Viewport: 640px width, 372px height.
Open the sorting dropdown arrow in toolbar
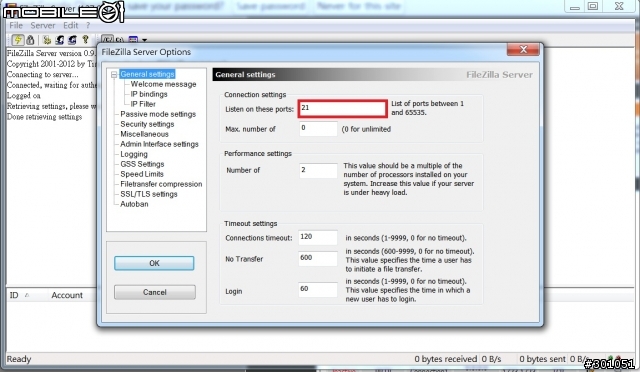tap(144, 40)
